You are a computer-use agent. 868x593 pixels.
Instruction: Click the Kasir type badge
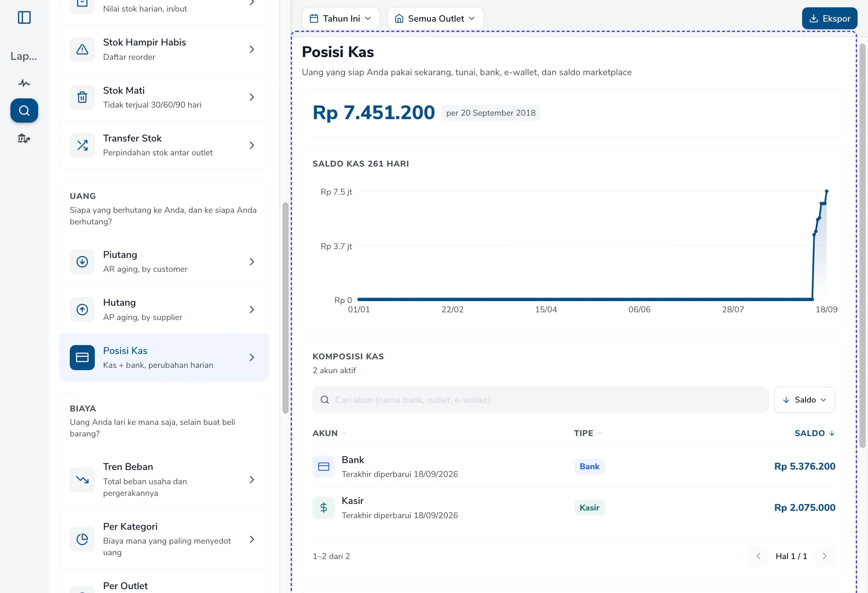tap(589, 508)
